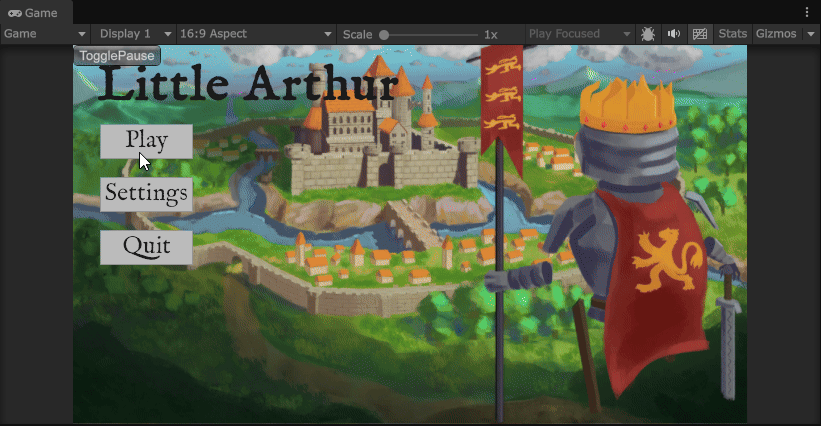Open the Play Focused dropdown

click(x=580, y=34)
